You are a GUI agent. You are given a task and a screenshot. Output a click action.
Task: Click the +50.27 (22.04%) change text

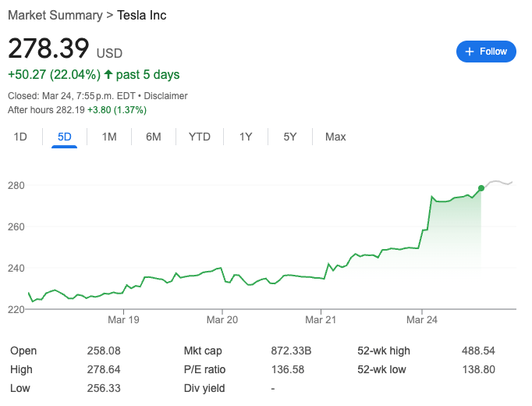pos(55,75)
